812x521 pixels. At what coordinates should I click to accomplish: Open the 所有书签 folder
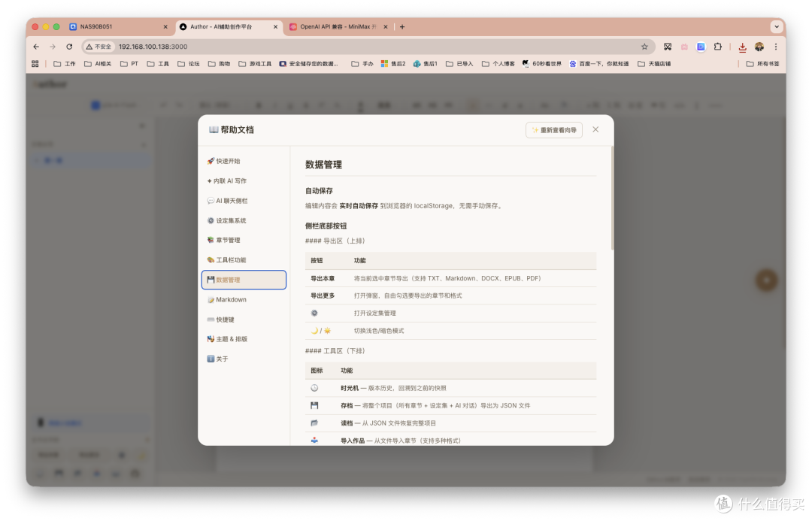coord(762,64)
